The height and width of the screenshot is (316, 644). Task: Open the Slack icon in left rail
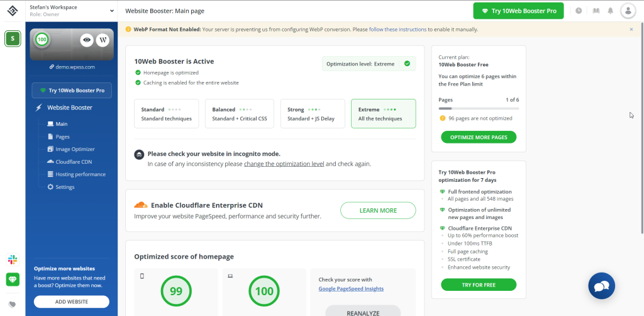13,260
